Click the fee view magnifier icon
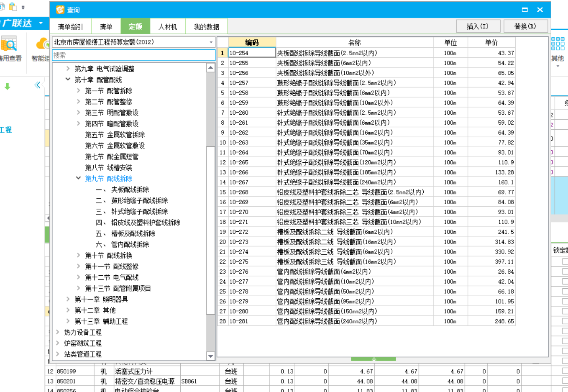 (8, 44)
